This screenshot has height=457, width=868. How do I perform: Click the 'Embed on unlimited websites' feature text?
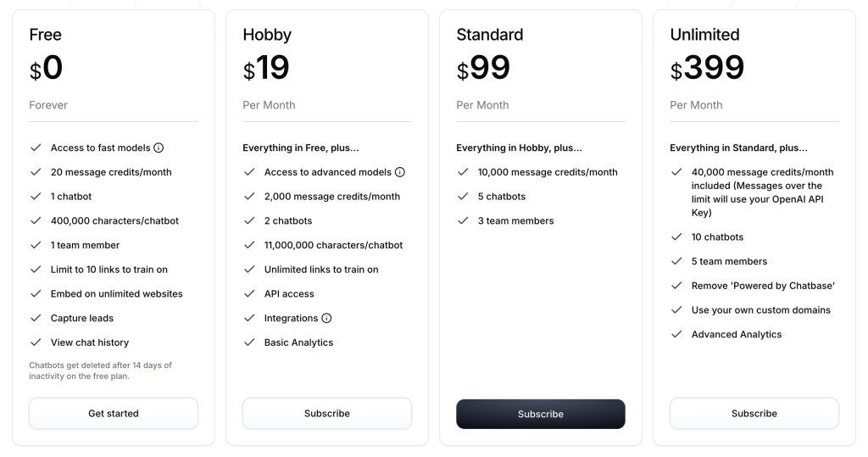point(117,294)
